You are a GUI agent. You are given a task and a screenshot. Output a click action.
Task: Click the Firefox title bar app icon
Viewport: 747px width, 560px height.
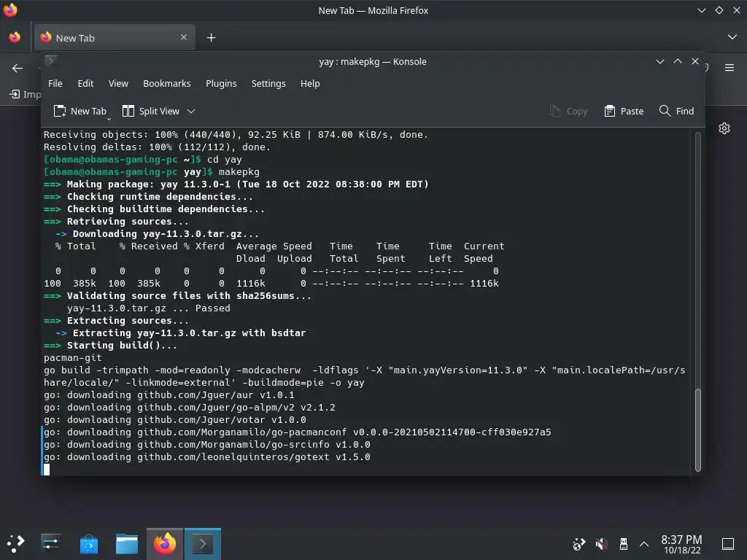pyautogui.click(x=10, y=10)
